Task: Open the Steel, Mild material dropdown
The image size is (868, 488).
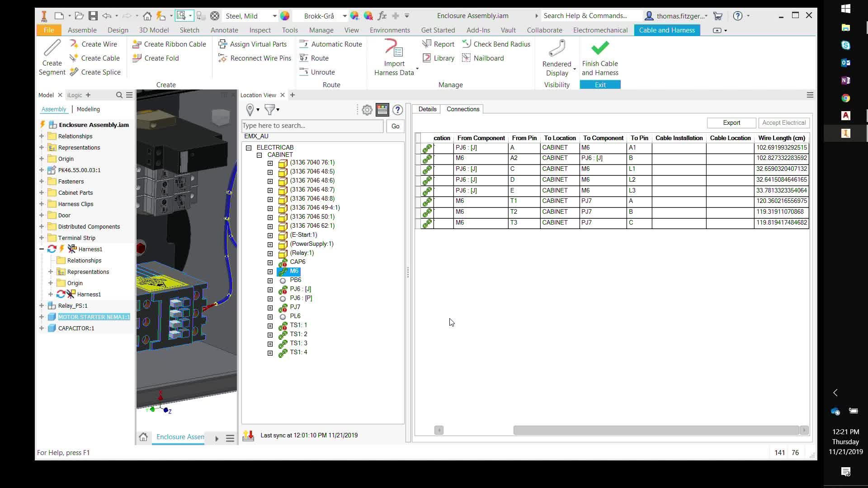Action: coord(274,15)
